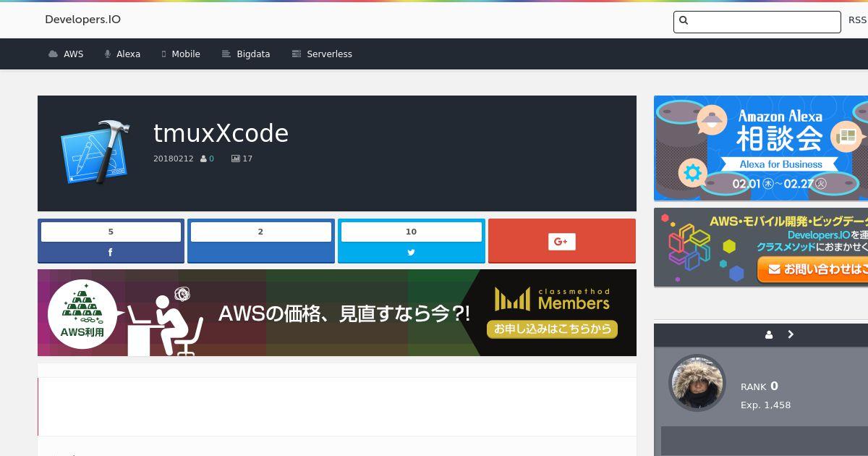Open the Developers.IO home link

pyautogui.click(x=82, y=20)
